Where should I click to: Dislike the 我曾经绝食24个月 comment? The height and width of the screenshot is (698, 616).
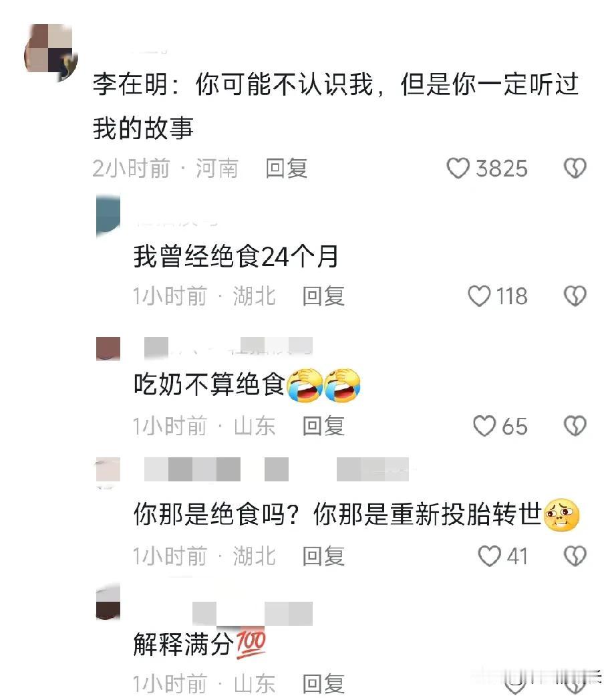coord(575,296)
